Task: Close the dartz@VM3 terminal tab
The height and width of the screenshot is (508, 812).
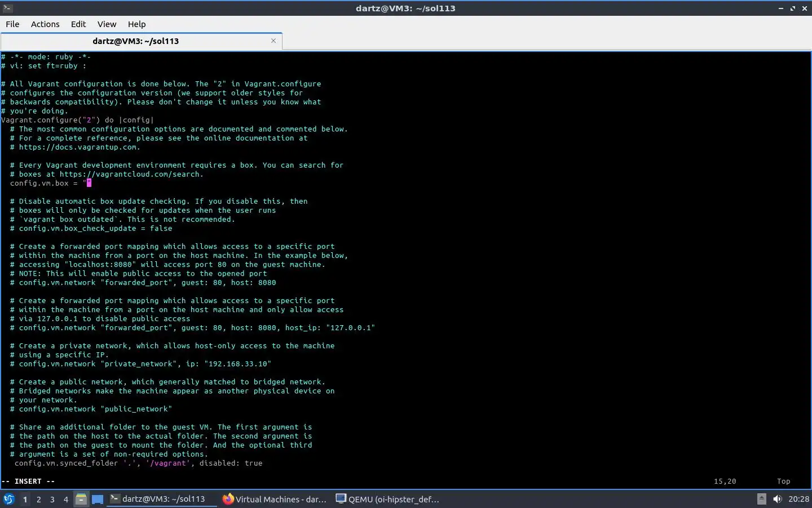Action: (x=273, y=41)
